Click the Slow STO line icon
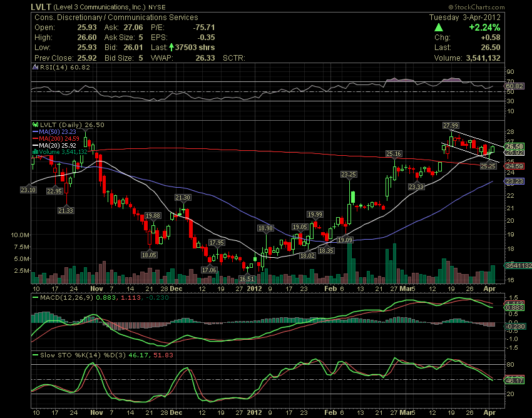This screenshot has width=532, height=418. tap(35, 355)
